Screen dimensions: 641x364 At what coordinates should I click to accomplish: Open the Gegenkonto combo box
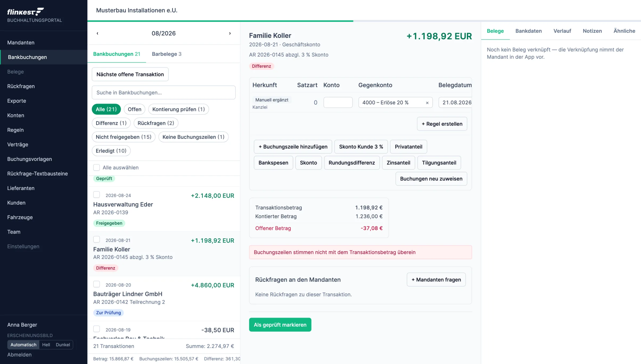(x=395, y=102)
